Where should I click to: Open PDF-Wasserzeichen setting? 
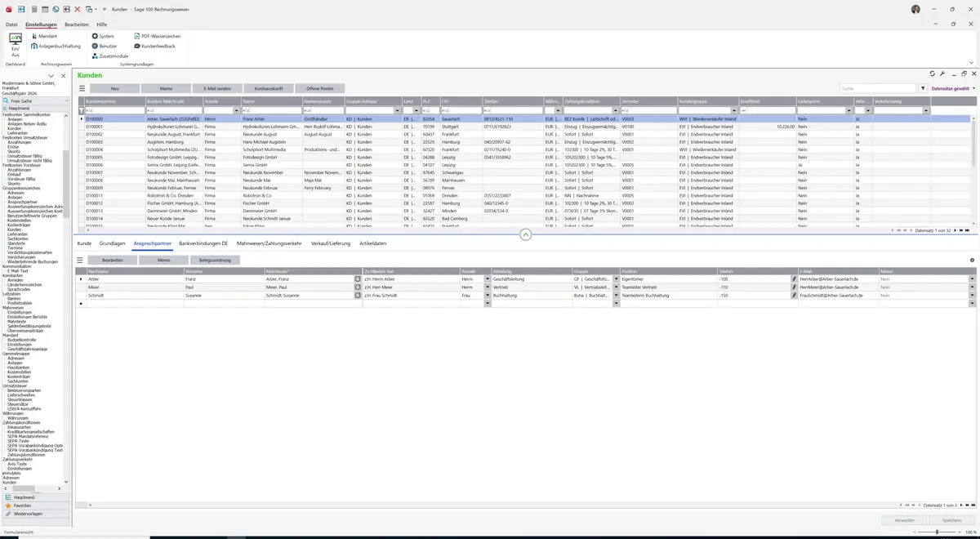[x=157, y=37]
